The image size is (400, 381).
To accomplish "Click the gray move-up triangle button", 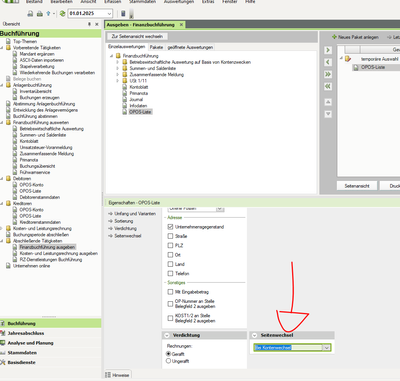I will (x=328, y=102).
